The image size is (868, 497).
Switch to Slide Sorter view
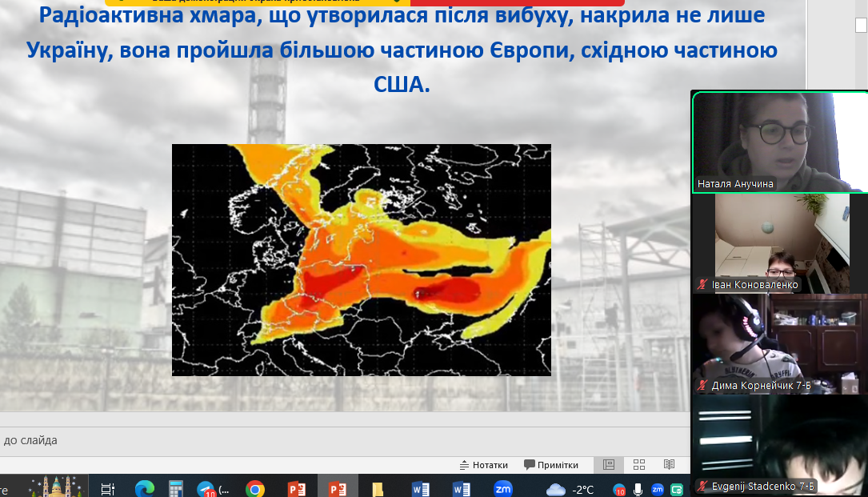pyautogui.click(x=639, y=464)
